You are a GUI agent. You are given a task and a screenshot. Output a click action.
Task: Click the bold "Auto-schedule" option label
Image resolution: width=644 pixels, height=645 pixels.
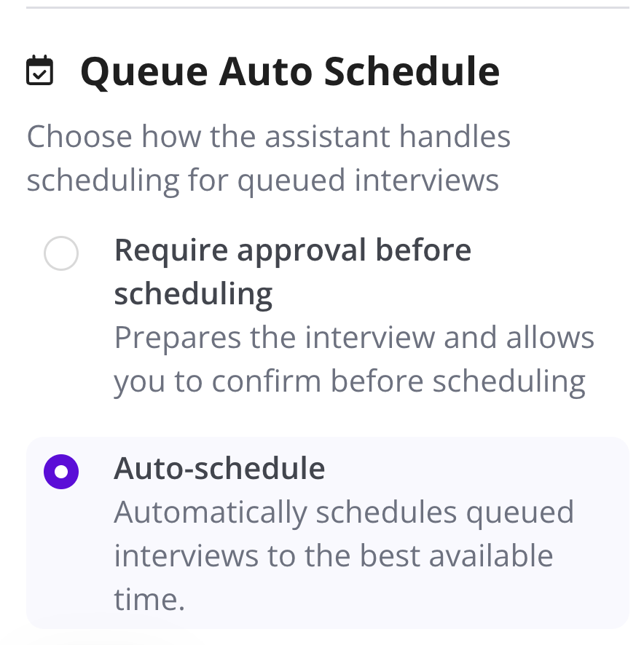[x=219, y=468]
